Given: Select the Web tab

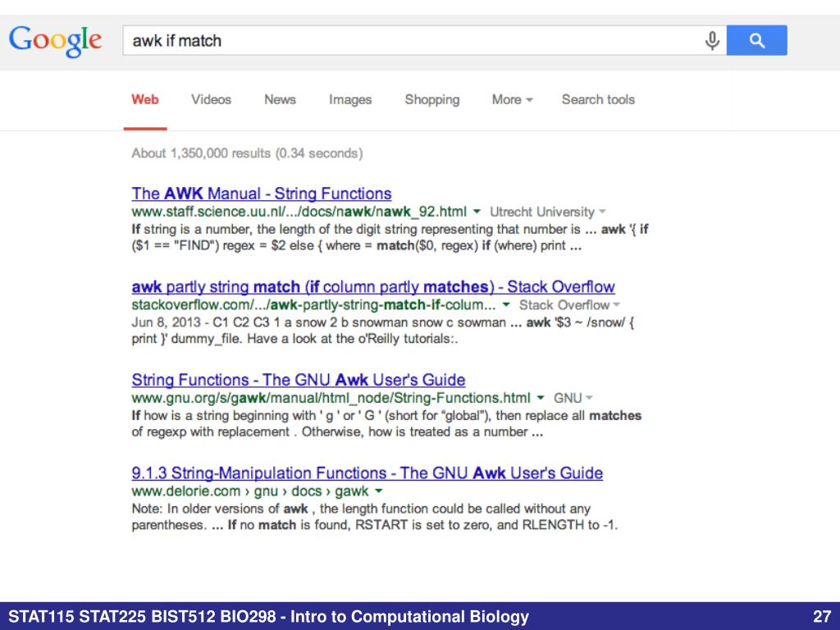Looking at the screenshot, I should click(145, 99).
